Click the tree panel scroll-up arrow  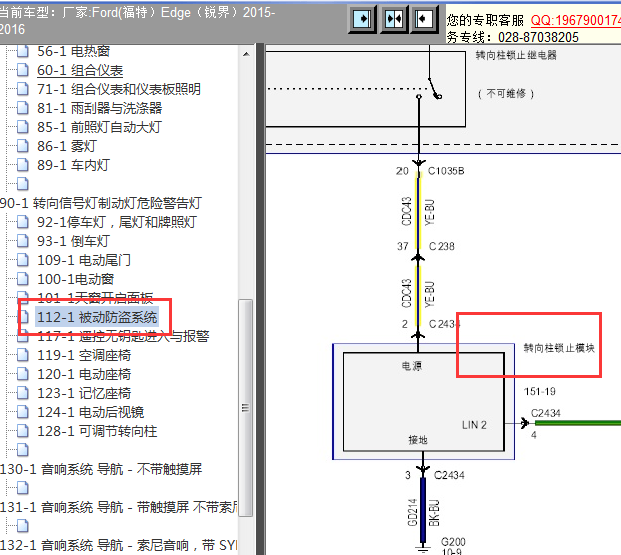(x=246, y=54)
